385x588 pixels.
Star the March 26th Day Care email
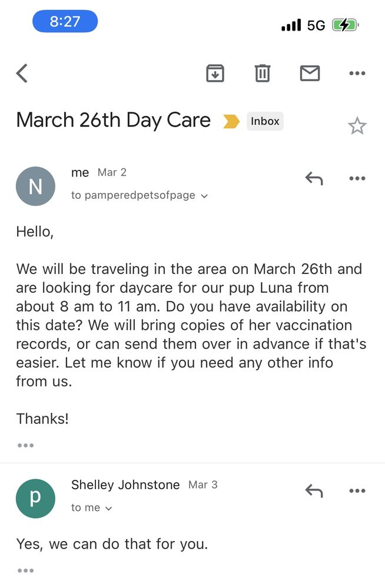pyautogui.click(x=357, y=126)
